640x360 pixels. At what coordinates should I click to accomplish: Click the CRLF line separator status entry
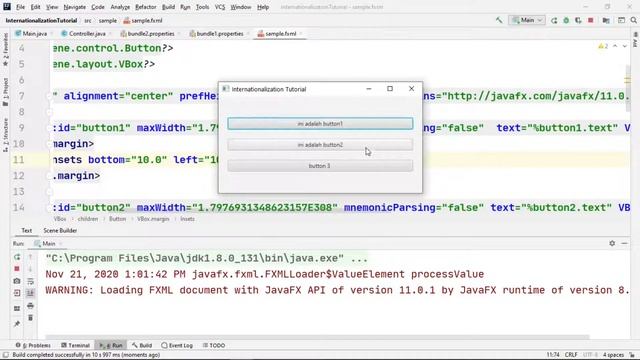click(571, 355)
